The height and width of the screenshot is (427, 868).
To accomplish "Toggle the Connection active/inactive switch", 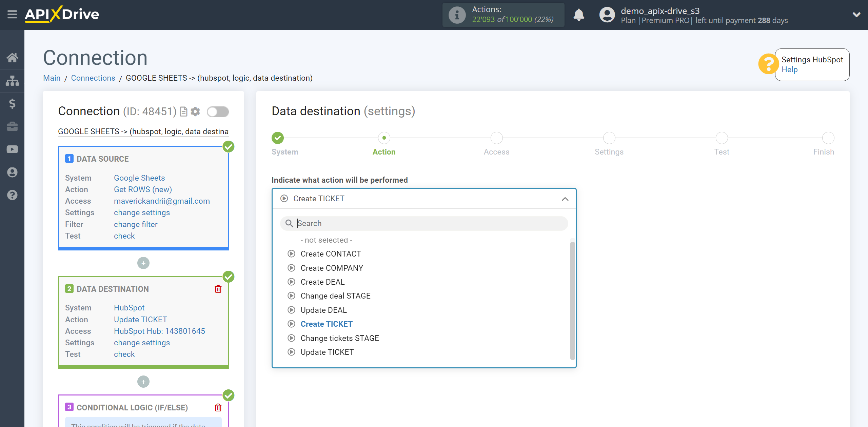I will click(217, 112).
